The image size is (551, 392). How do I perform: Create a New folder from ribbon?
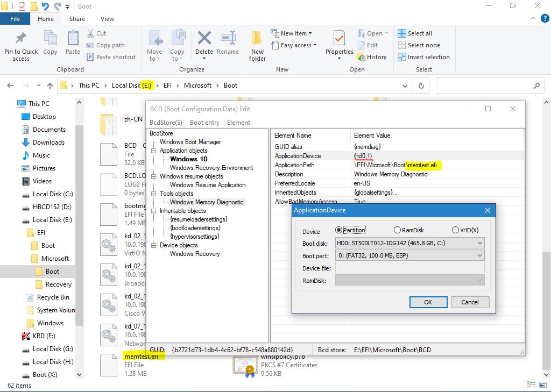coord(257,42)
